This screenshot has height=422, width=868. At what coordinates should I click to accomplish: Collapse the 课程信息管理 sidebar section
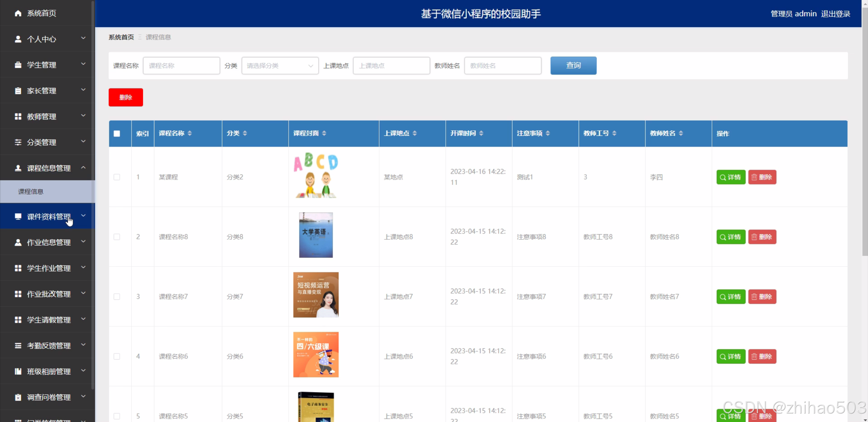pos(49,168)
